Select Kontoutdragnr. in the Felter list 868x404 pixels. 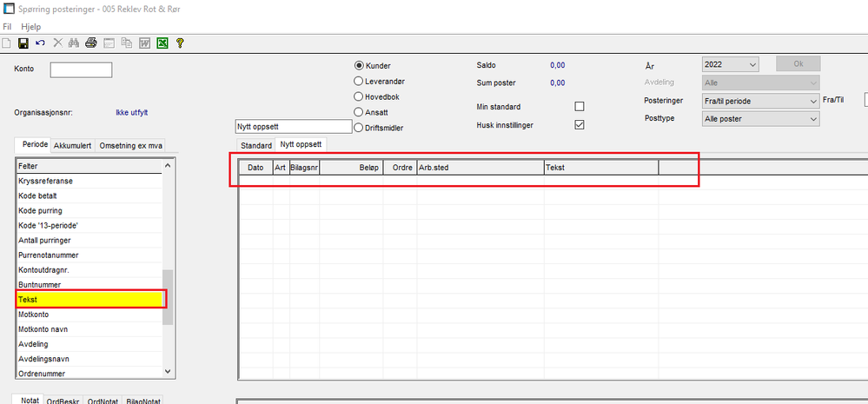89,270
